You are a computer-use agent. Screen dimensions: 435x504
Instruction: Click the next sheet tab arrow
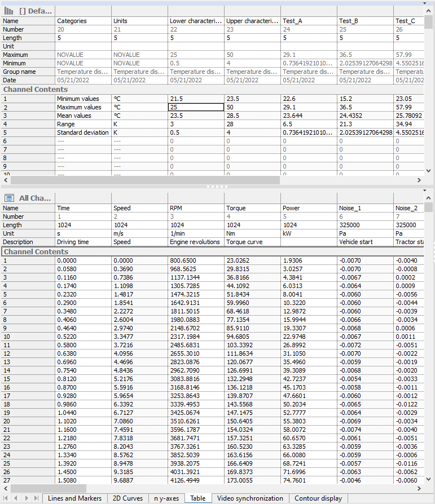(x=27, y=498)
